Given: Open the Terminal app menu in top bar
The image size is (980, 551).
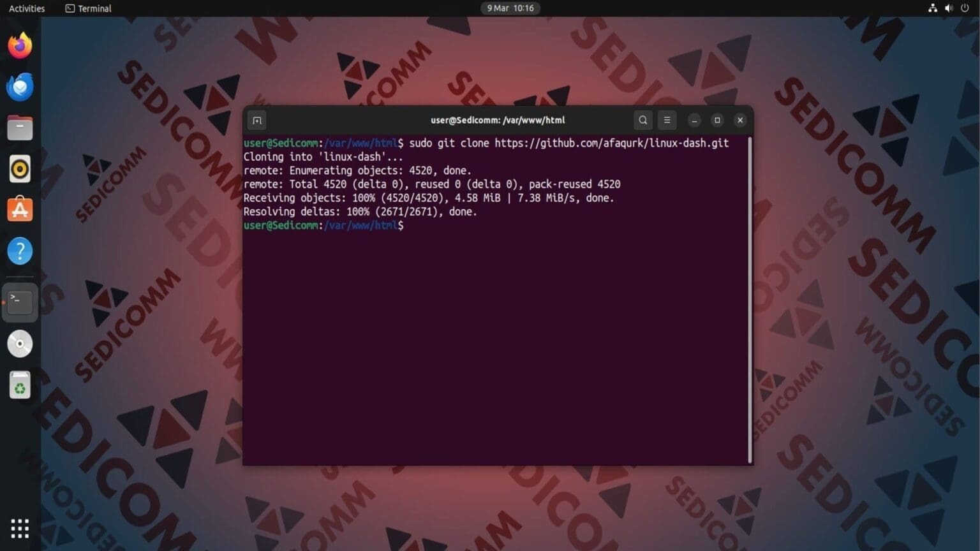Looking at the screenshot, I should point(88,8).
